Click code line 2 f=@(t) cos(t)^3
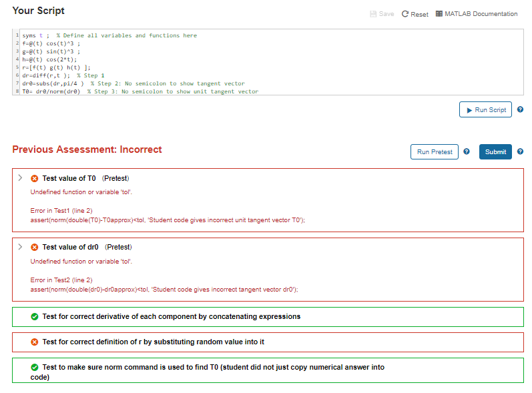532x393 pixels. tap(51, 43)
